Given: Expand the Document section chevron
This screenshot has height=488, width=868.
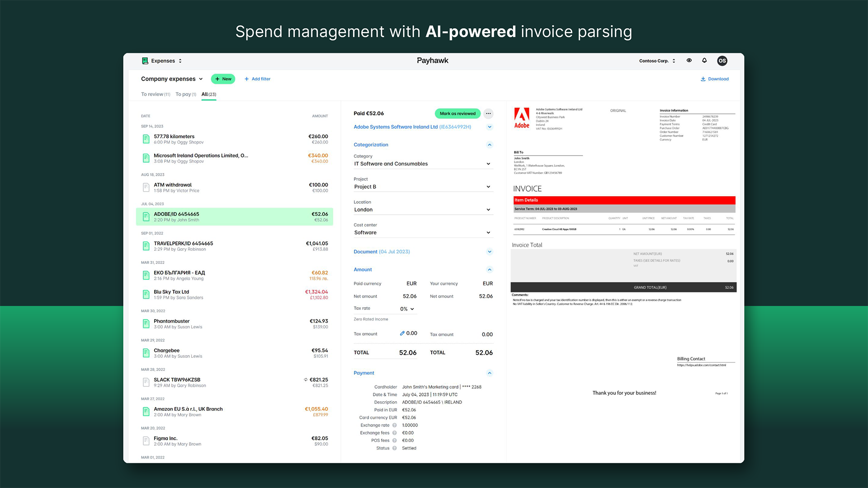Looking at the screenshot, I should click(x=489, y=252).
